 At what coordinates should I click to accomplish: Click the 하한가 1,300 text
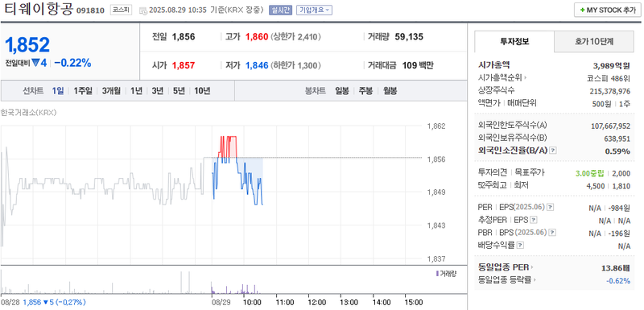pos(295,65)
